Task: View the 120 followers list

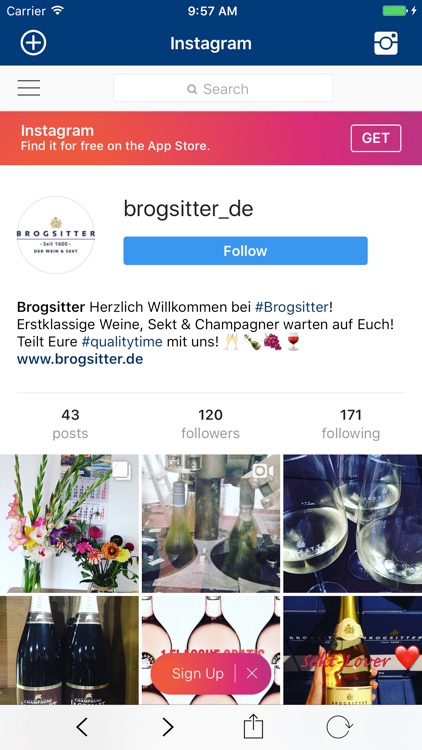Action: point(211,424)
